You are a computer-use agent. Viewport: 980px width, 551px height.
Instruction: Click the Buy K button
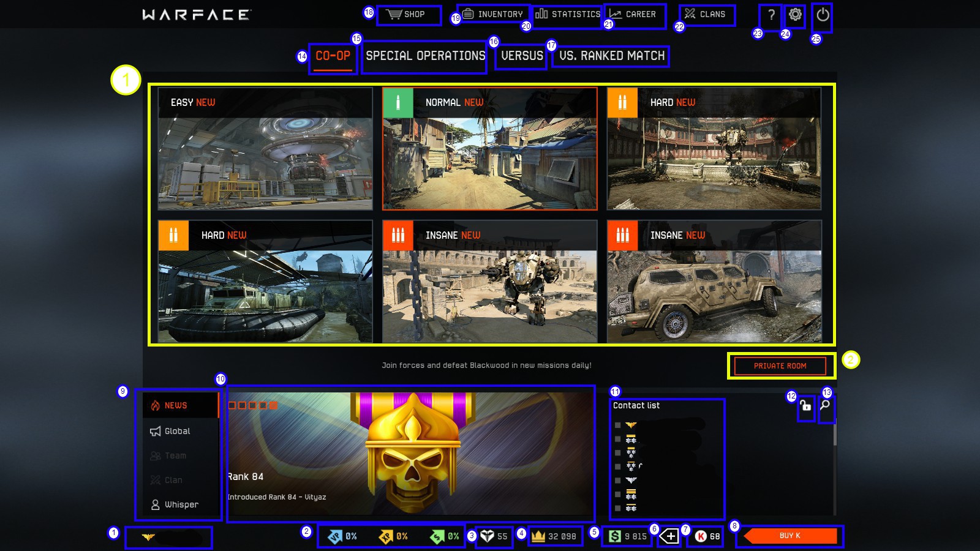coord(790,536)
